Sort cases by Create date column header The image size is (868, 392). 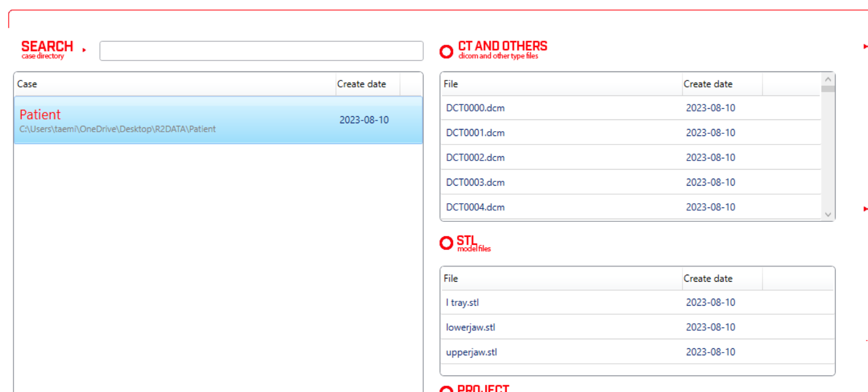coord(368,84)
